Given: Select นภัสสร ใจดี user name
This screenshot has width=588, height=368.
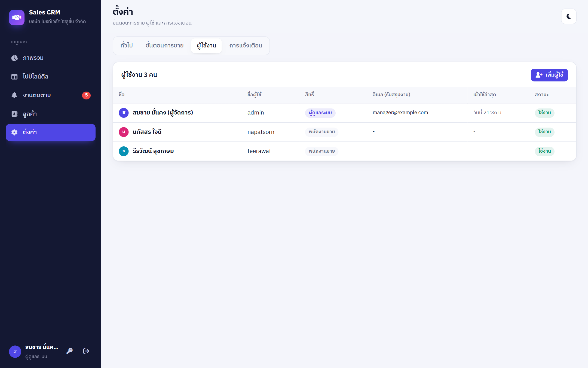Looking at the screenshot, I should click(147, 132).
